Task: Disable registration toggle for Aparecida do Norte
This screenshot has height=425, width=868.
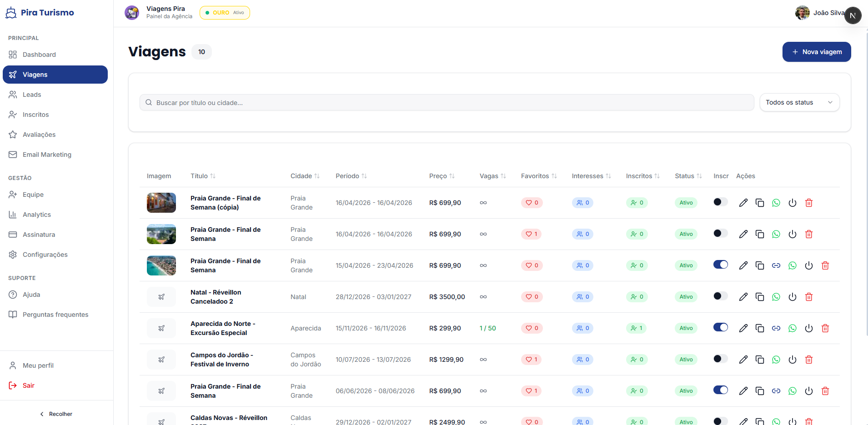Action: [x=720, y=328]
